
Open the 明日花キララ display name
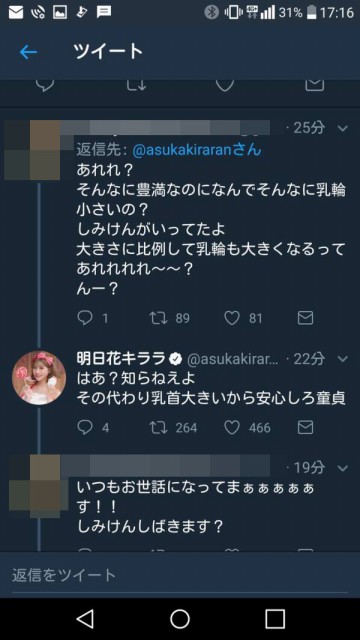(x=122, y=359)
